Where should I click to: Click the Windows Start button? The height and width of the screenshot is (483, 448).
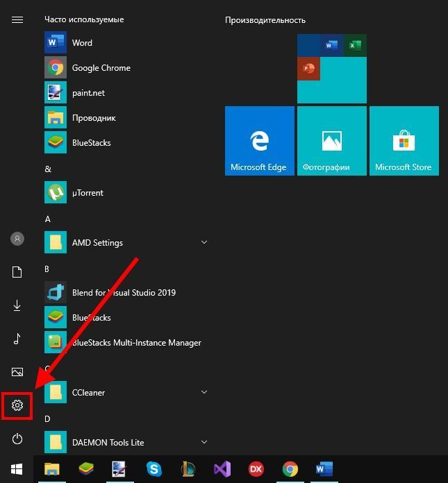pyautogui.click(x=17, y=469)
